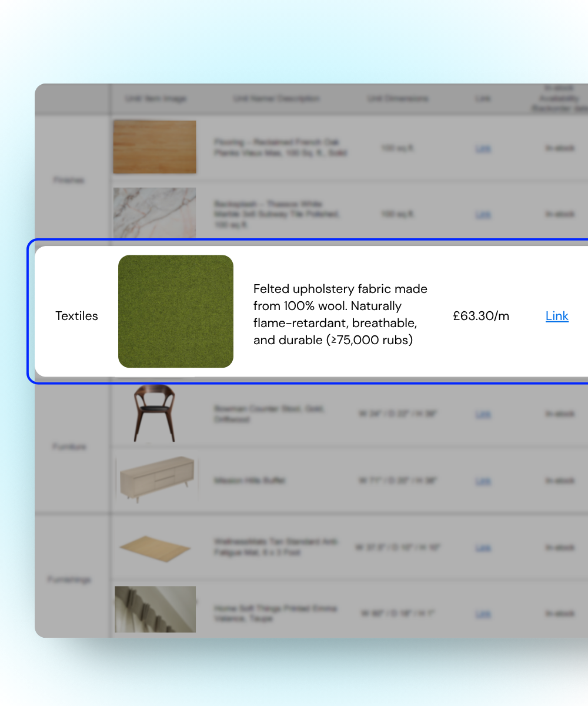Image resolution: width=588 pixels, height=706 pixels.
Task: Click the Bowman counter stool chair image
Action: [x=154, y=413]
